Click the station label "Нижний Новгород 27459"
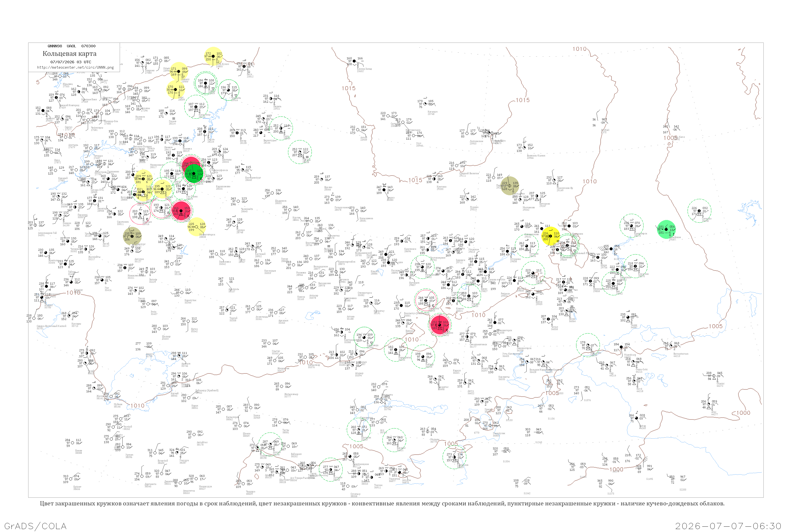The width and height of the screenshot is (798, 532). coord(69,107)
